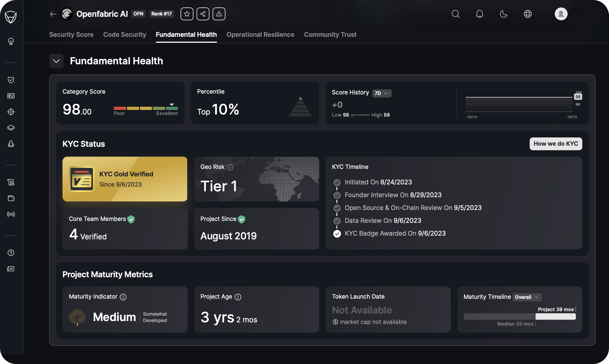Open the Overall maturity timeline dropdown
Screen dimensions: 609x364
click(x=527, y=297)
